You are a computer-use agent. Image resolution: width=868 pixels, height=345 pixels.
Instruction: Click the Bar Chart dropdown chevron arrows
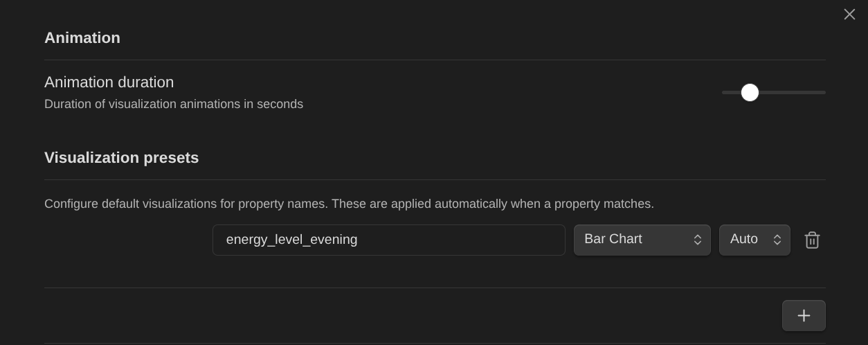click(698, 240)
